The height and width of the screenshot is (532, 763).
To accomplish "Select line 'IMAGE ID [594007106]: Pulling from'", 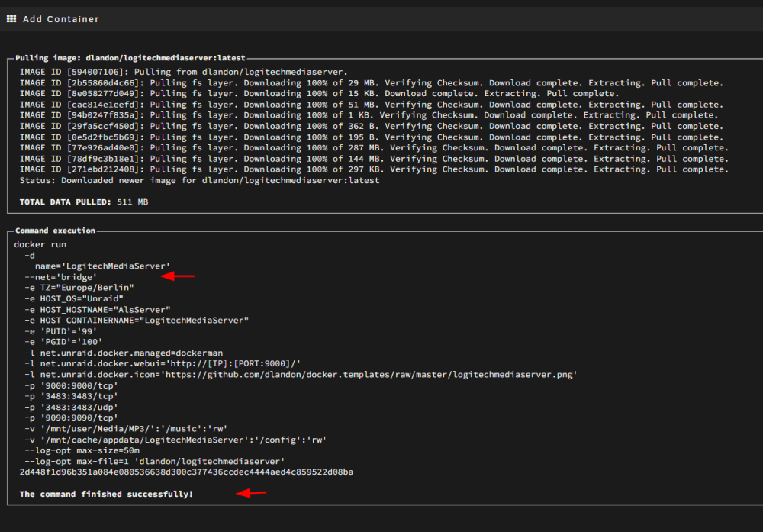I will click(183, 72).
